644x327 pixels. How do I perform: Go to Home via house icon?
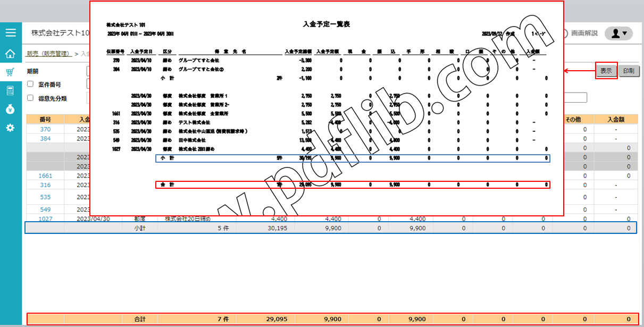pyautogui.click(x=11, y=54)
